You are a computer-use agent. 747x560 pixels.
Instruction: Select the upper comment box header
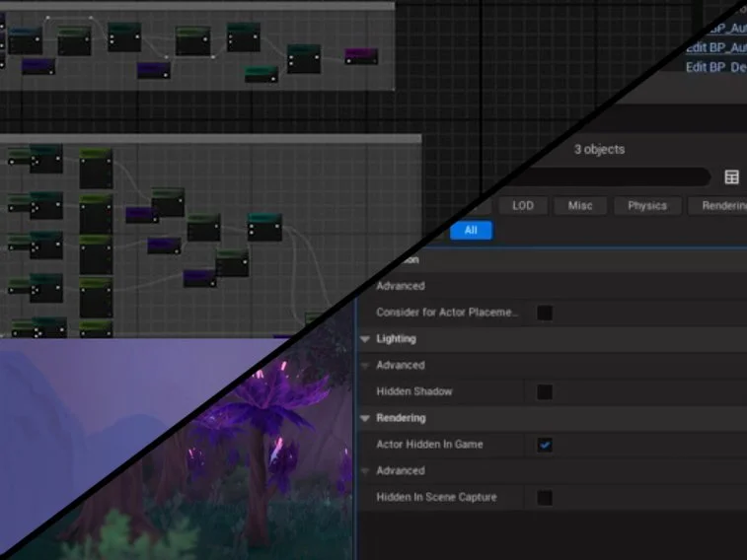point(197,6)
